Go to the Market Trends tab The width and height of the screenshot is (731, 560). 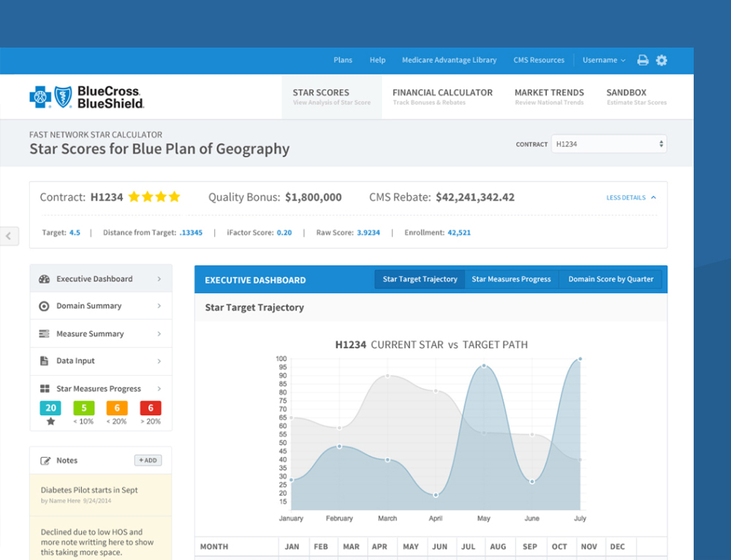[x=549, y=97]
